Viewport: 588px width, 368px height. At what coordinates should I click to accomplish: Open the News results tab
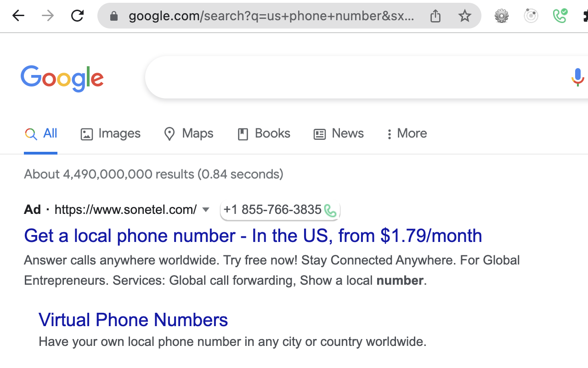(339, 133)
